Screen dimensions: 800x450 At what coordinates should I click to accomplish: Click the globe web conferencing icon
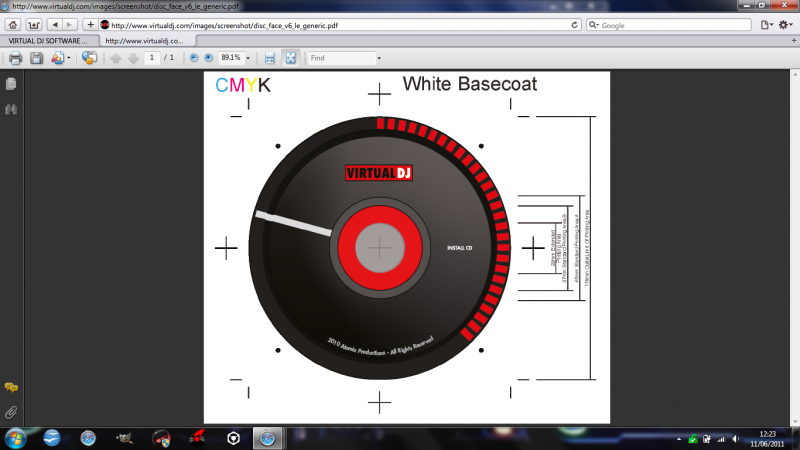[89, 58]
